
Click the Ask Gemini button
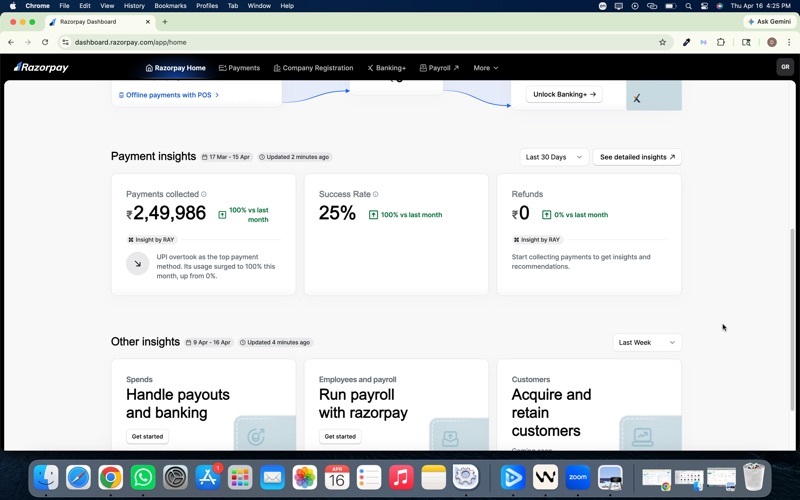click(x=770, y=21)
